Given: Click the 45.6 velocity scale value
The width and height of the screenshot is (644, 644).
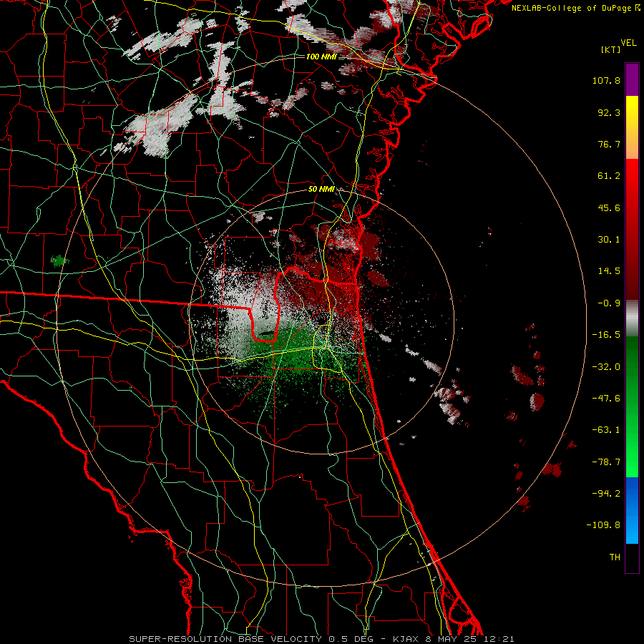Looking at the screenshot, I should (609, 208).
